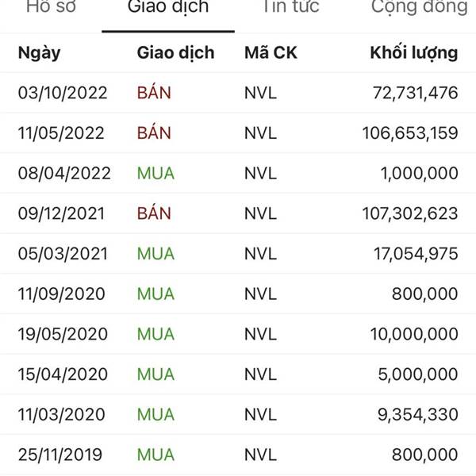
Task: Select the 25/11/2019 transaction row
Action: 238,455
